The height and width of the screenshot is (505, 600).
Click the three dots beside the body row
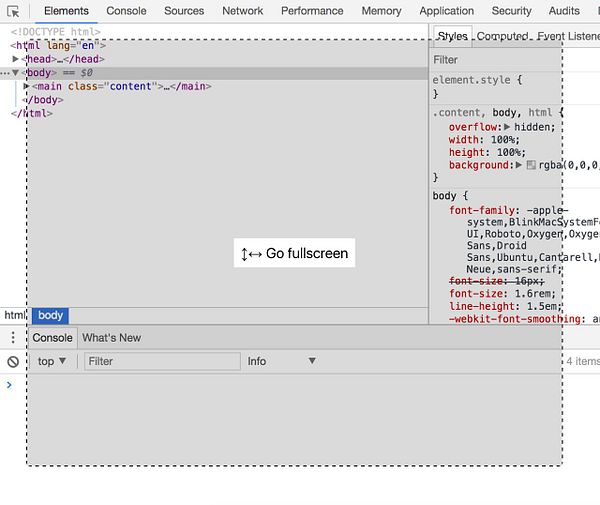[6, 73]
